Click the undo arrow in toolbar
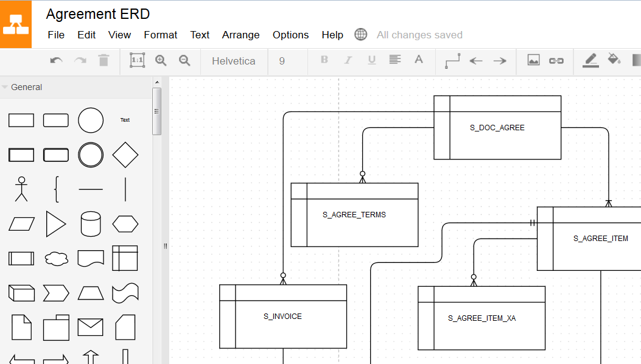641x364 pixels. click(56, 60)
